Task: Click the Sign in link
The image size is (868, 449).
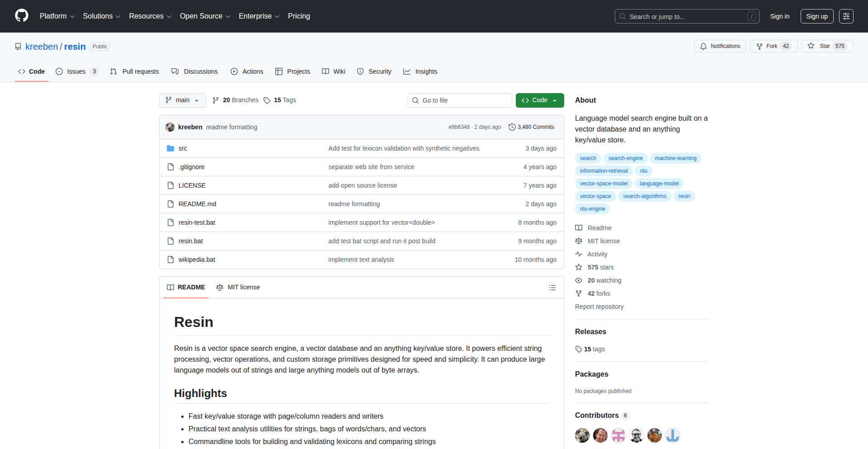Action: click(x=780, y=16)
